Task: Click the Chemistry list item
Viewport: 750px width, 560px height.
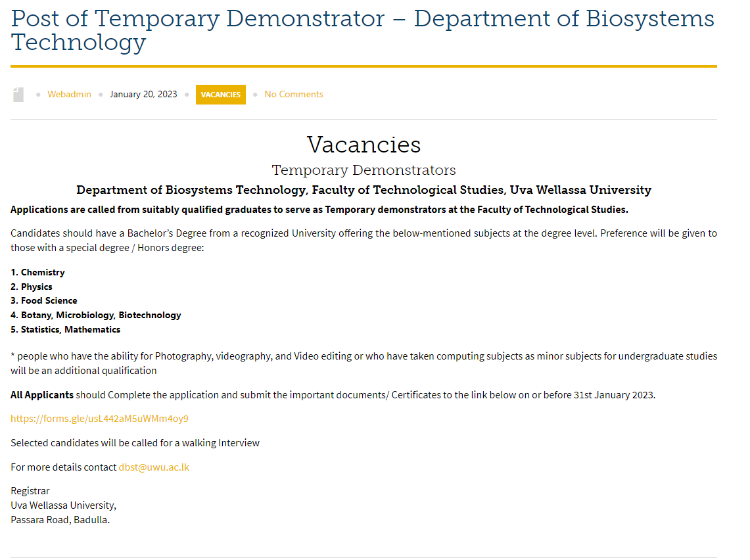Action: (42, 272)
